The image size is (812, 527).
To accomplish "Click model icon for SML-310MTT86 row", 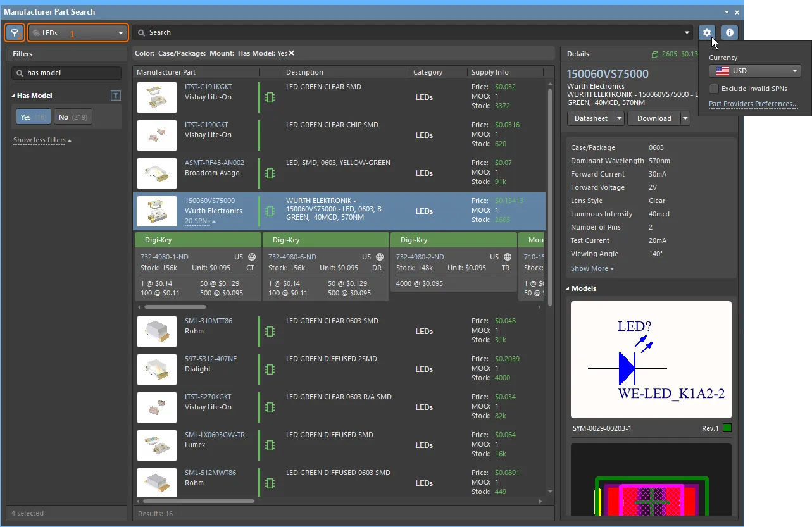I will (x=270, y=332).
